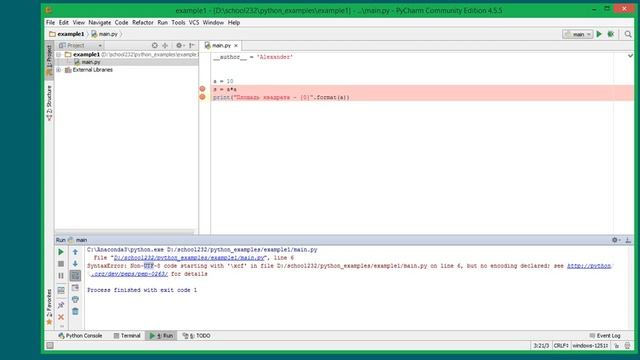Open the Python Console tool tab
This screenshot has width=640, height=360.
pyautogui.click(x=80, y=336)
